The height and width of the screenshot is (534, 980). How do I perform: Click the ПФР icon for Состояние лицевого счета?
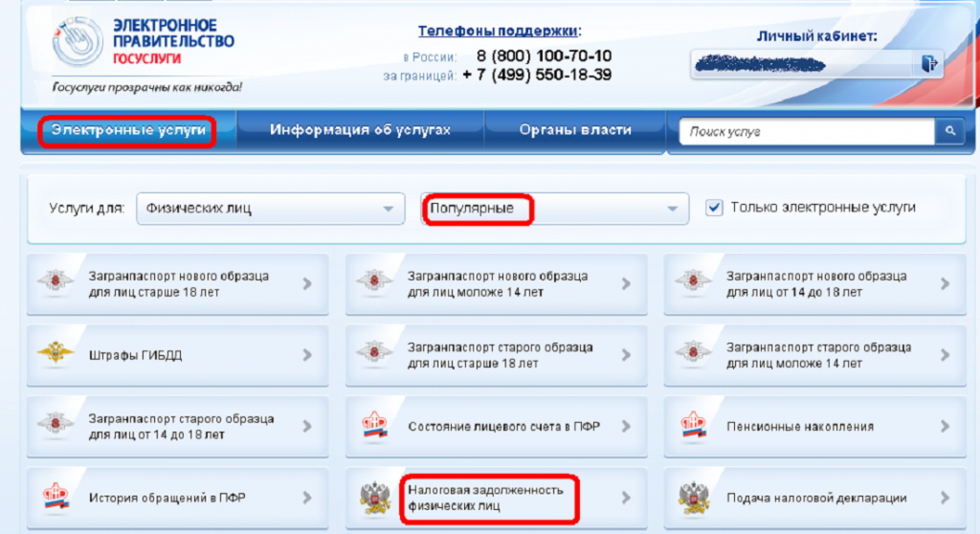coord(374,426)
